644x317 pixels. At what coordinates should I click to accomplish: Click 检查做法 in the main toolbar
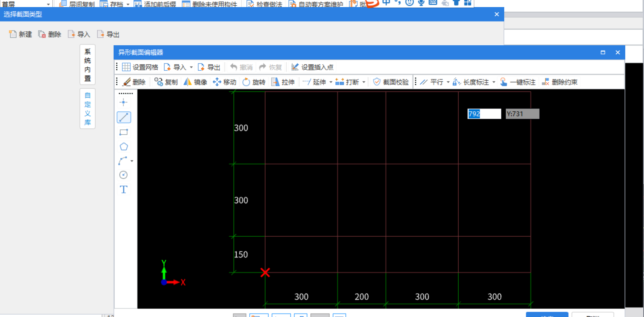[265, 4]
